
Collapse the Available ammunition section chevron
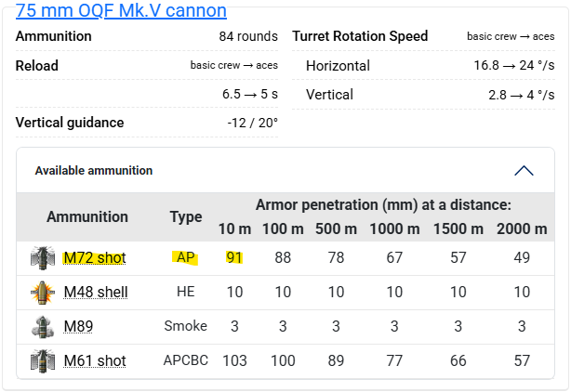pyautogui.click(x=524, y=171)
